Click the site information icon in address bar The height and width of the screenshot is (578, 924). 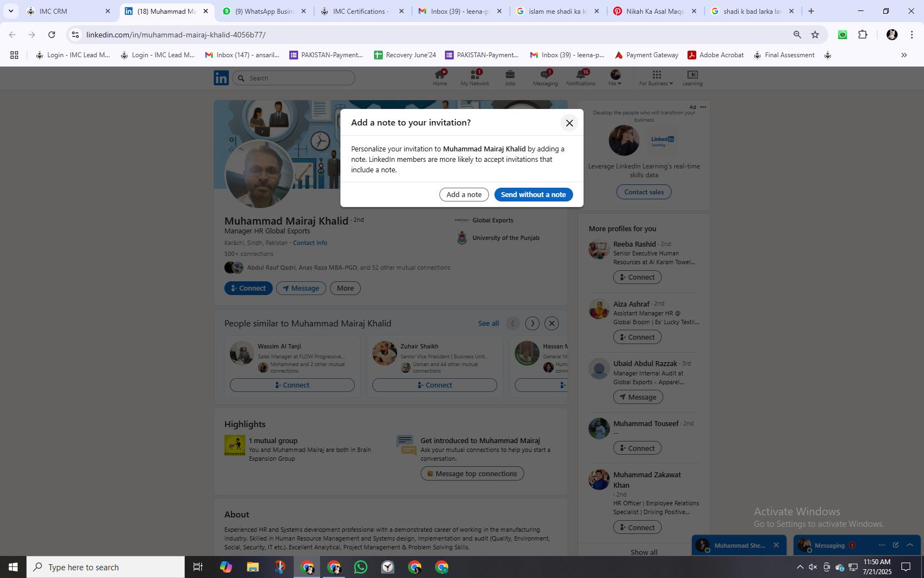coord(75,35)
